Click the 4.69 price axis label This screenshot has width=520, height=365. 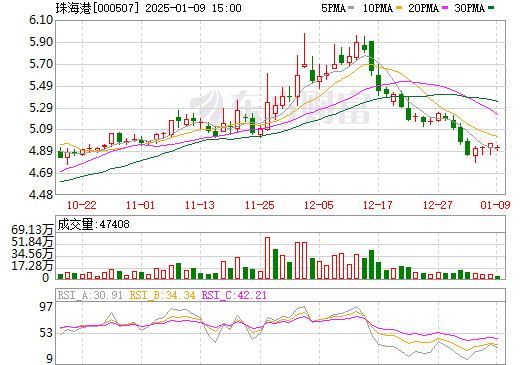point(41,173)
